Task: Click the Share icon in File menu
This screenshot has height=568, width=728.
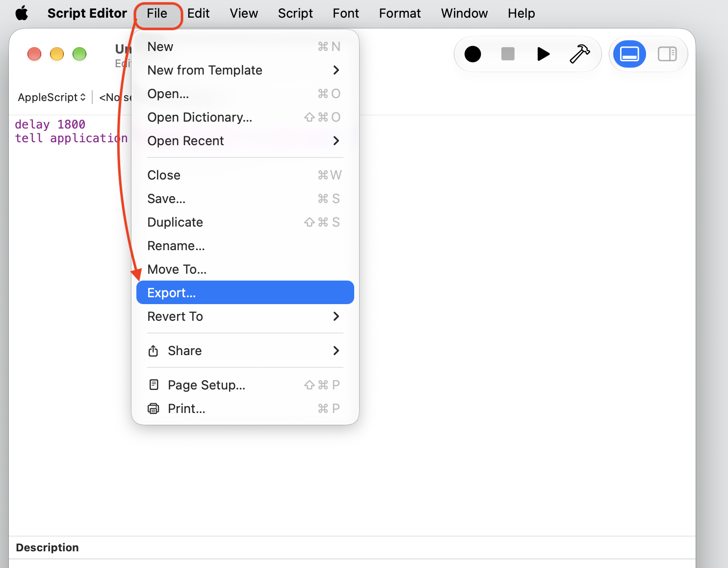Action: pyautogui.click(x=153, y=351)
